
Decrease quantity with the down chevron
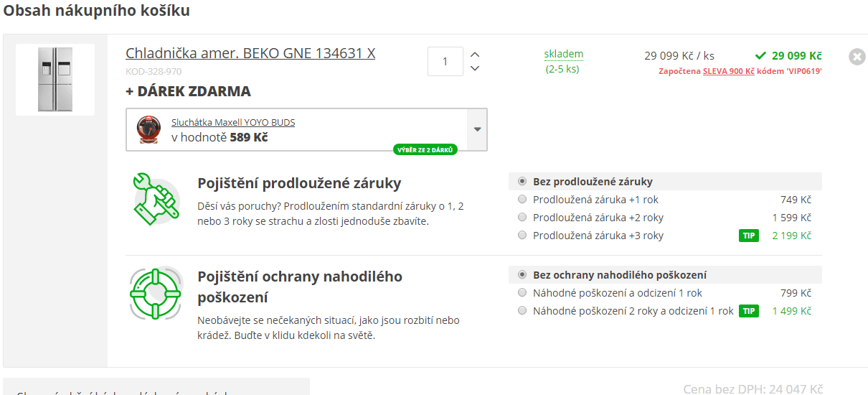(474, 68)
